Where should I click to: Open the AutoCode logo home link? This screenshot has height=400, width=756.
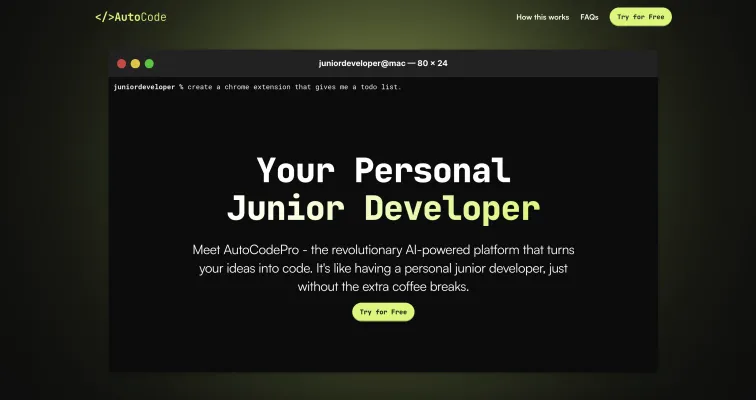point(131,17)
